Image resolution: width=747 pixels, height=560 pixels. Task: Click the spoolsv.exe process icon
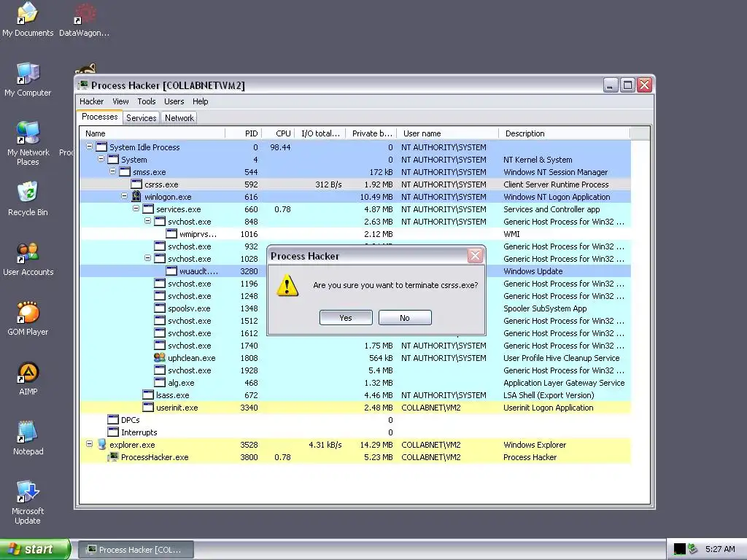point(160,308)
